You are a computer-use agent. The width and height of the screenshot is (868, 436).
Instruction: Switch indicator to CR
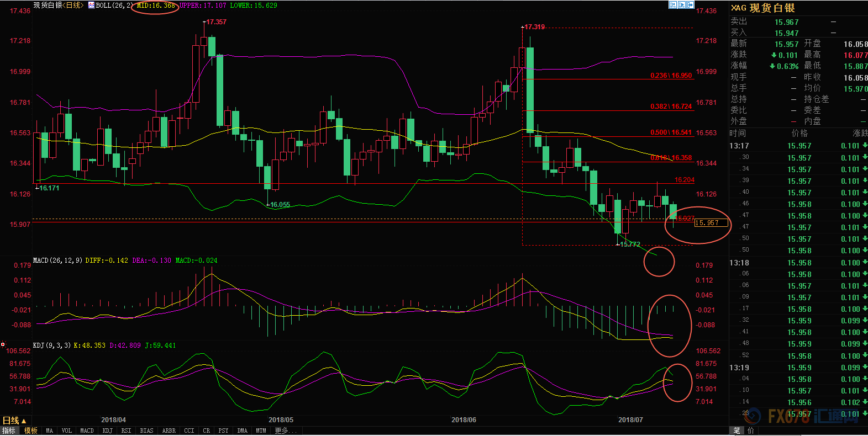[x=206, y=430]
